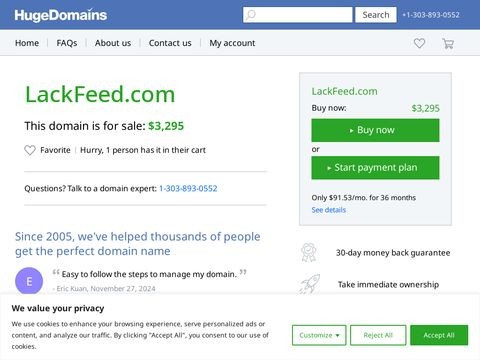Open Contact us page
The image size is (480, 360).
(170, 43)
